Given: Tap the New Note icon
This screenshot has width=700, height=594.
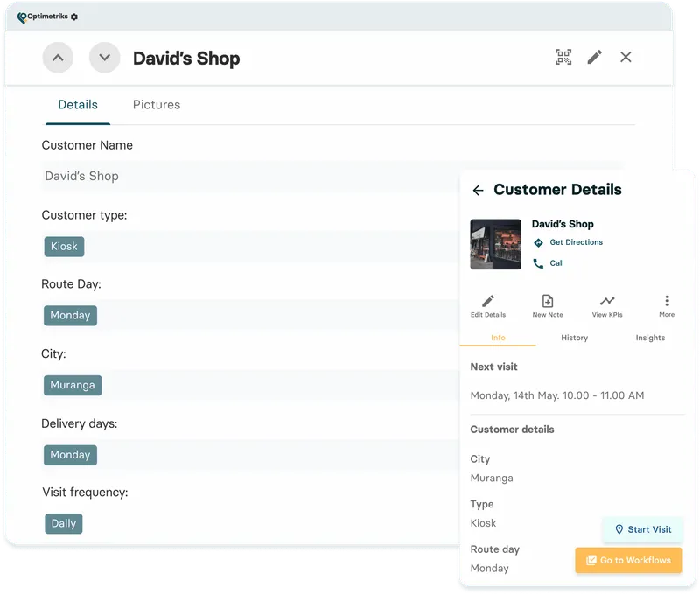Looking at the screenshot, I should pos(548,301).
